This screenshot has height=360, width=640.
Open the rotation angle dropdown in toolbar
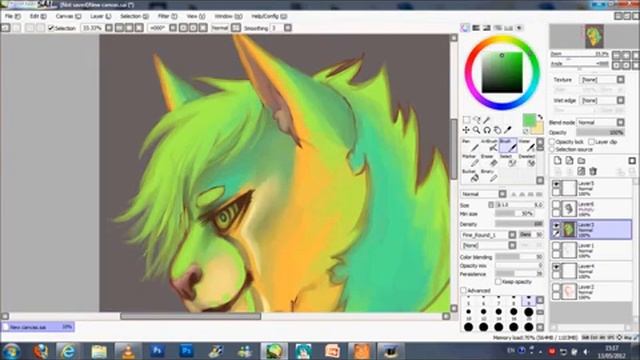(173, 28)
